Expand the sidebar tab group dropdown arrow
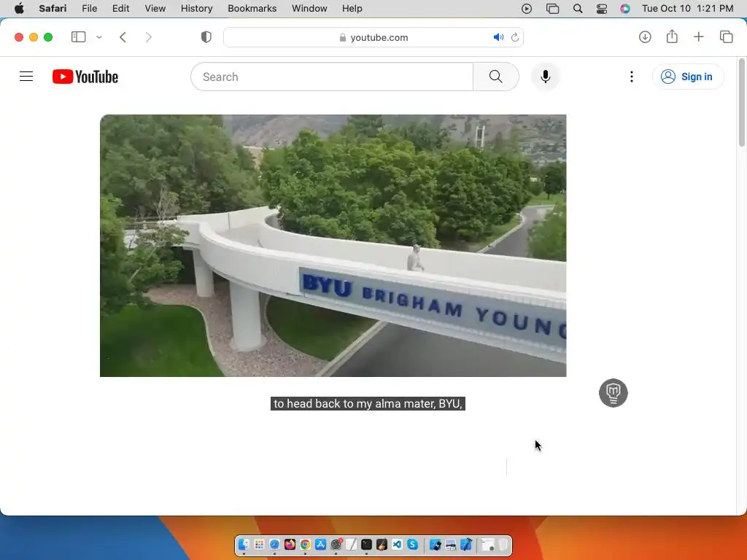 point(99,37)
